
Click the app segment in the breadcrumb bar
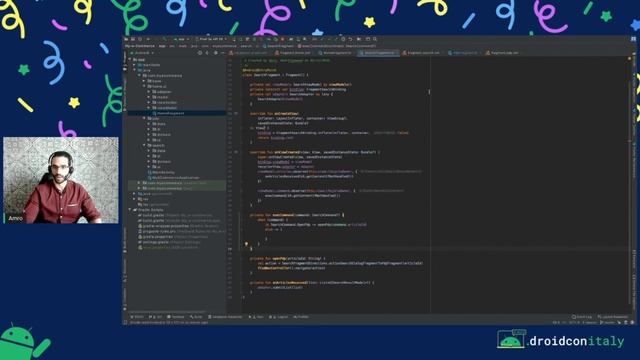162,46
